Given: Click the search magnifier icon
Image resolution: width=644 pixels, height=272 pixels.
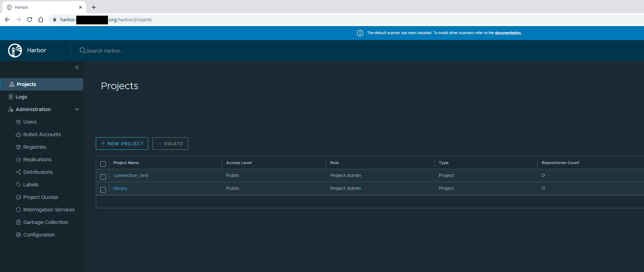Looking at the screenshot, I should [83, 50].
